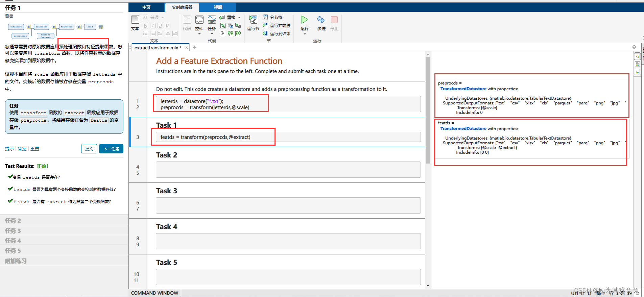Show output on right view icon
Image resolution: width=644 pixels, height=297 pixels.
[637, 56]
